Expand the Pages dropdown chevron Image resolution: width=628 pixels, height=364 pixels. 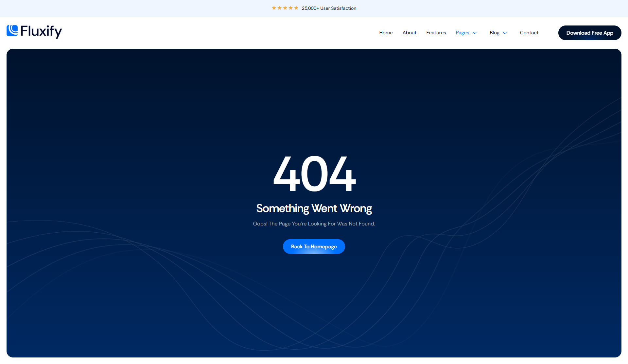pyautogui.click(x=475, y=33)
